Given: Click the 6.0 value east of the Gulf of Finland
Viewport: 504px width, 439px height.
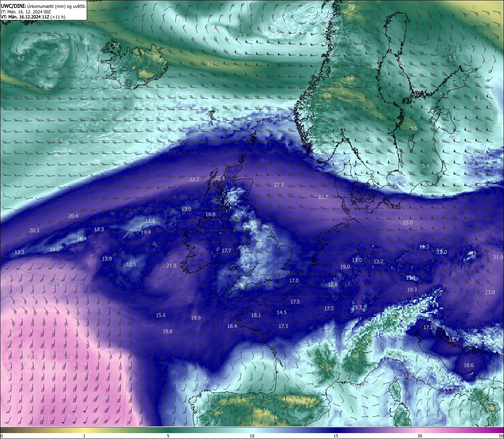Looking at the screenshot, I should coord(476,99).
